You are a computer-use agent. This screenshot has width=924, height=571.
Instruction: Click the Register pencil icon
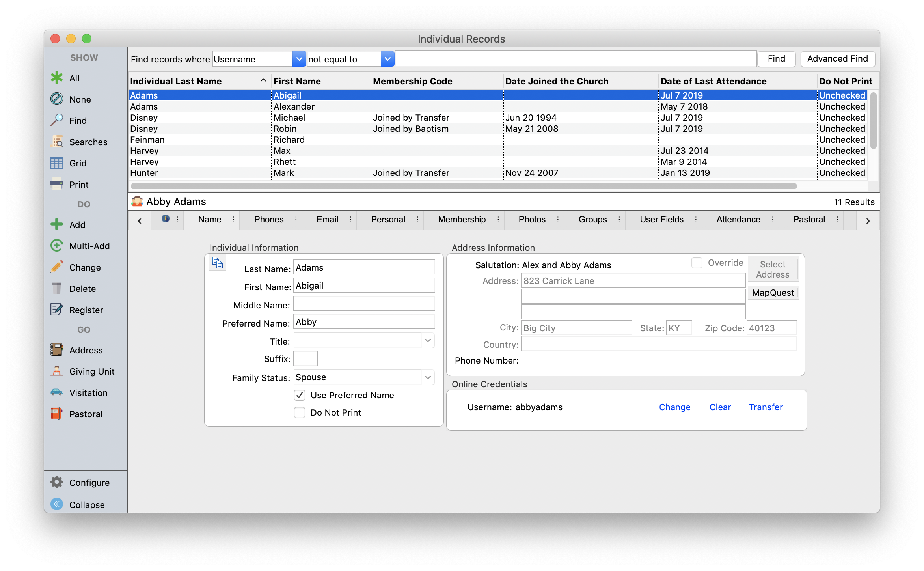[x=57, y=310]
